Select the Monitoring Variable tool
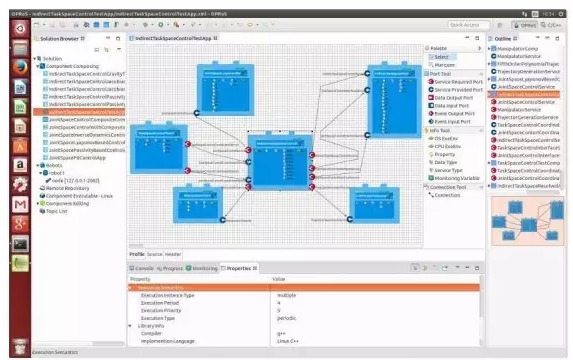Screen dimensions: 573x360 (x=454, y=178)
